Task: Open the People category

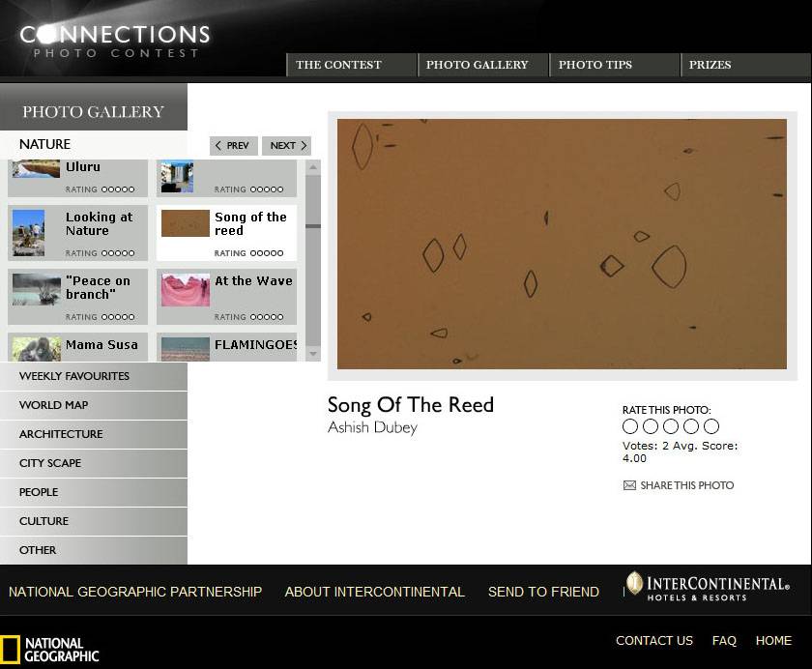Action: coord(94,492)
